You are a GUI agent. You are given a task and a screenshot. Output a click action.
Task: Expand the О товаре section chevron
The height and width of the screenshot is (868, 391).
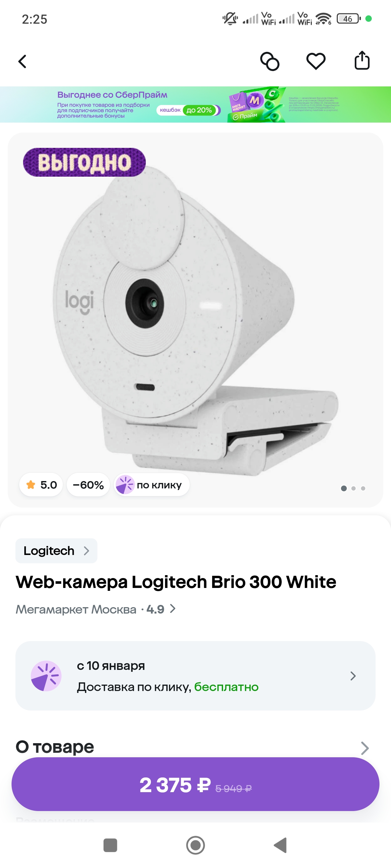click(364, 748)
